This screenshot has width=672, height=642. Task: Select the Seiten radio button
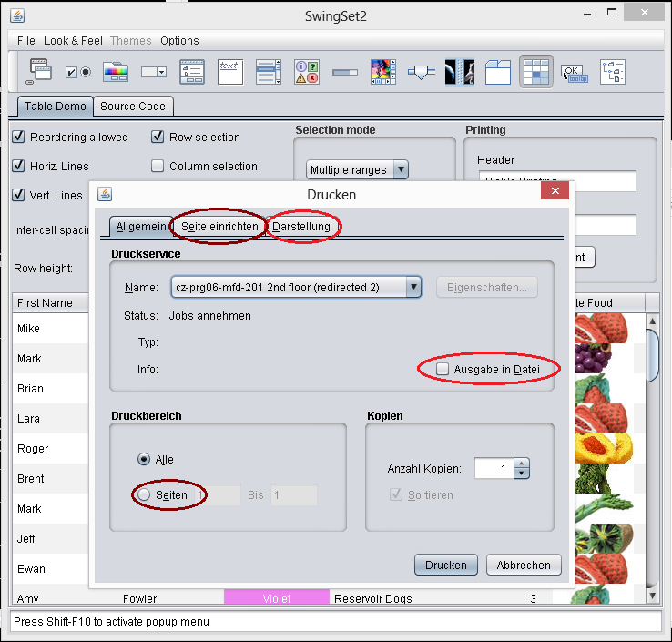click(144, 494)
